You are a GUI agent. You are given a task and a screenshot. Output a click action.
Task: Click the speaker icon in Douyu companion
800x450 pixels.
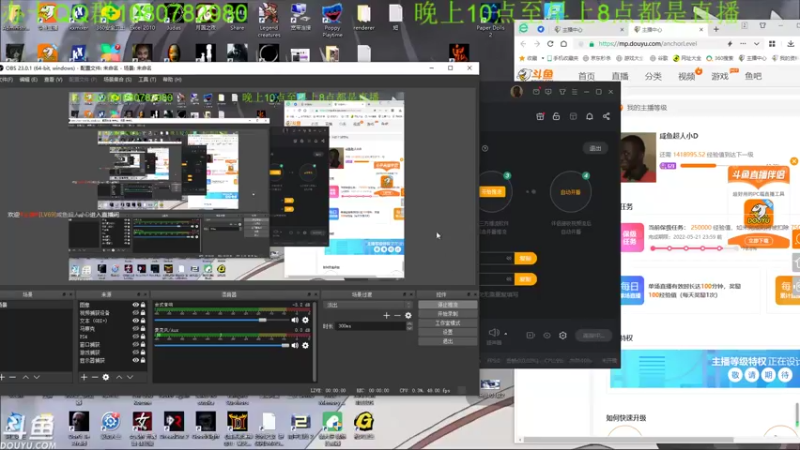pos(493,333)
